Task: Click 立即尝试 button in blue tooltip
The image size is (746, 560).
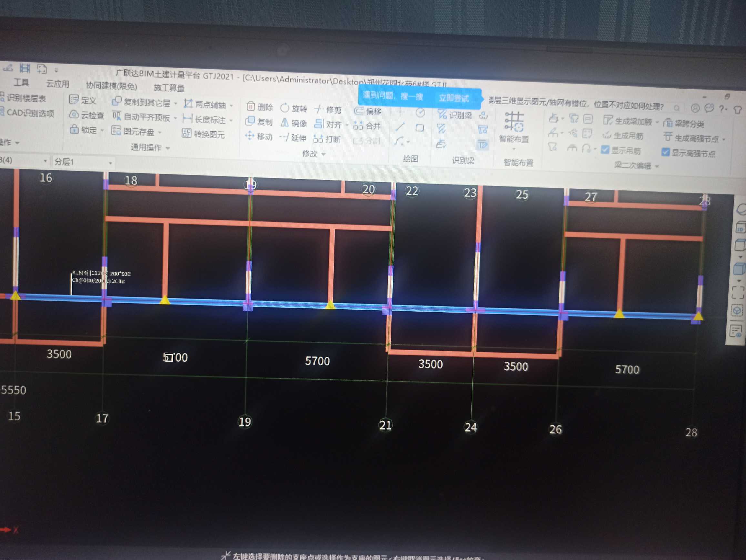Action: tap(454, 98)
